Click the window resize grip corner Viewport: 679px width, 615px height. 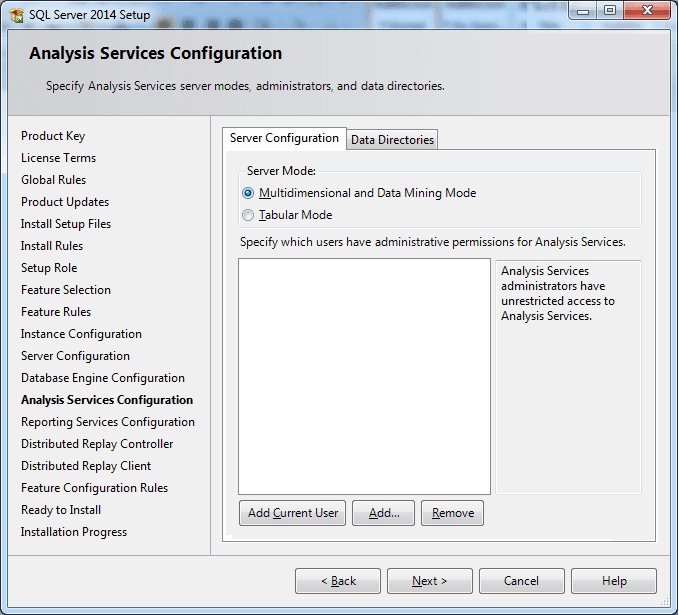coord(665,601)
